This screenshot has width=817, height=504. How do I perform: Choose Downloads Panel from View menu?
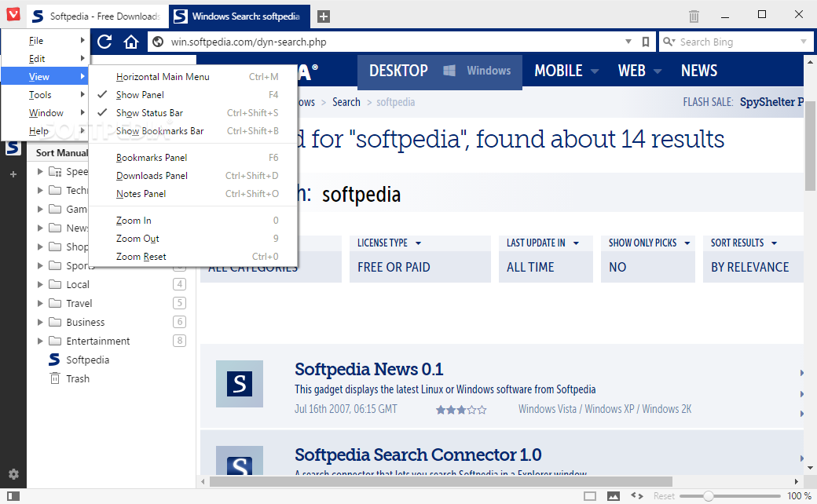point(192,176)
